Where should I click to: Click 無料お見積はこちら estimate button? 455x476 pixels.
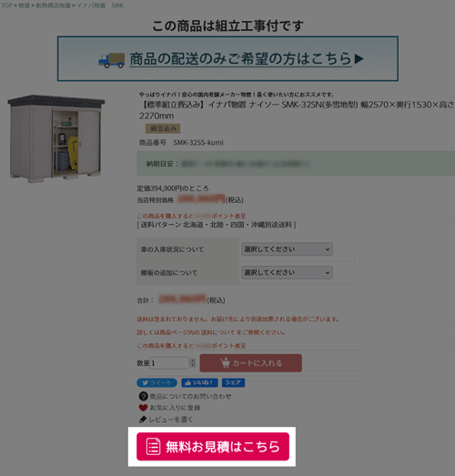213,447
